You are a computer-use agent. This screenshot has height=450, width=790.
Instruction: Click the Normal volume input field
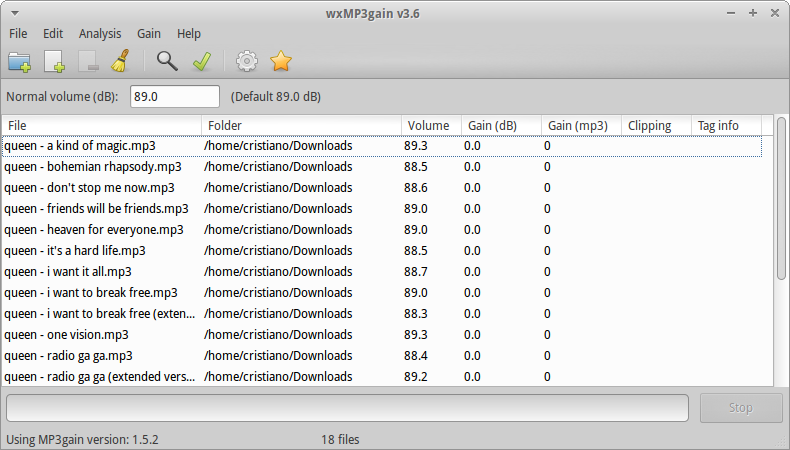(175, 96)
